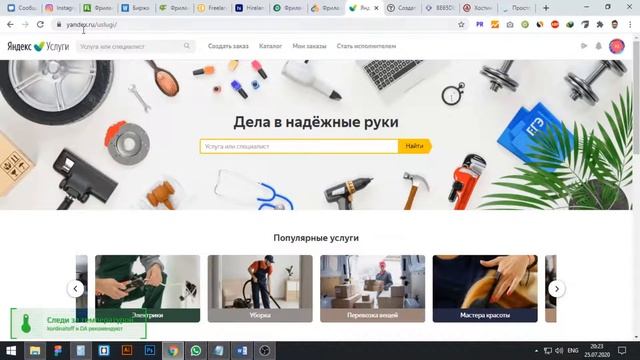This screenshot has height=360, width=640.
Task: Open File Explorer from taskbar
Action: click(x=35, y=351)
